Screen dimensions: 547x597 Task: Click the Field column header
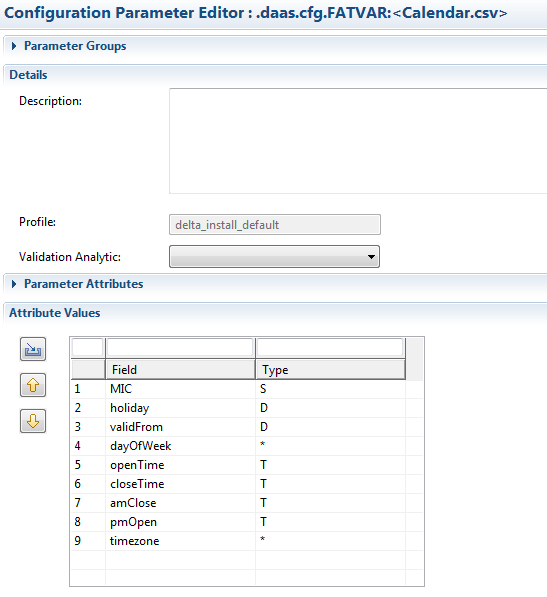[x=180, y=369]
